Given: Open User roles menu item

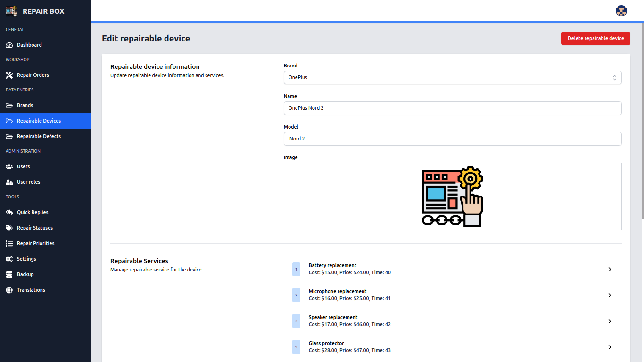Looking at the screenshot, I should pos(45,182).
